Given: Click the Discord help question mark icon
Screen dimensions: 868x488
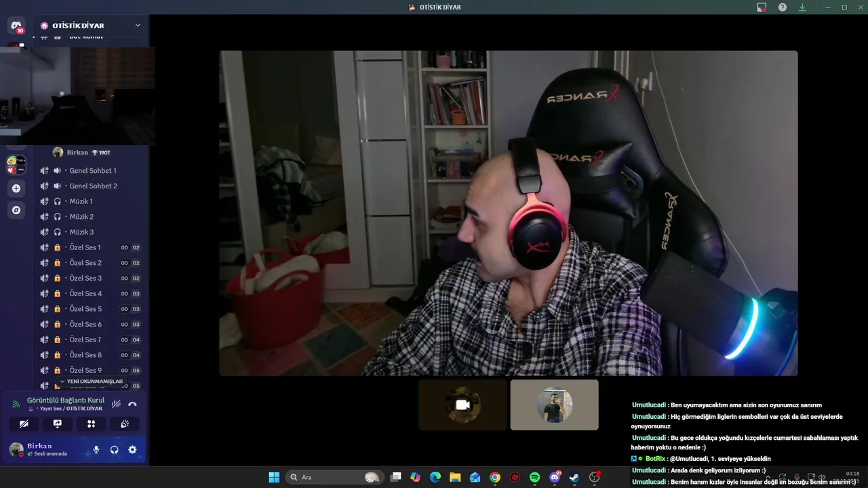Looking at the screenshot, I should click(x=783, y=7).
